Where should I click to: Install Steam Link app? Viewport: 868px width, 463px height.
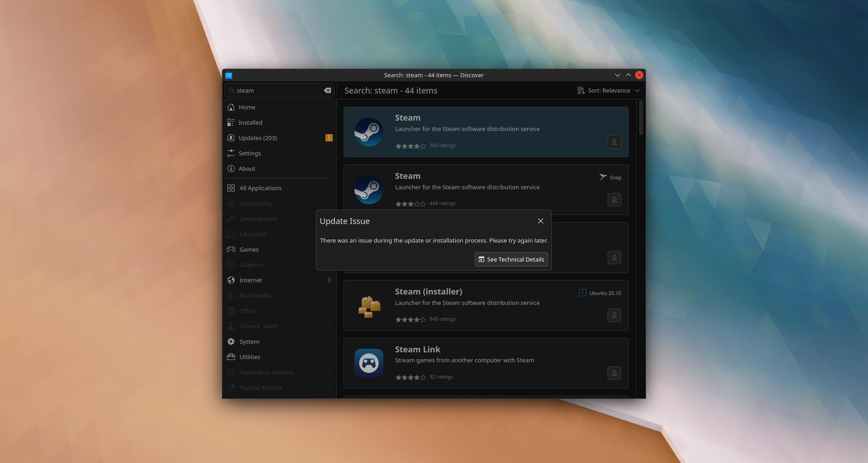click(x=614, y=373)
